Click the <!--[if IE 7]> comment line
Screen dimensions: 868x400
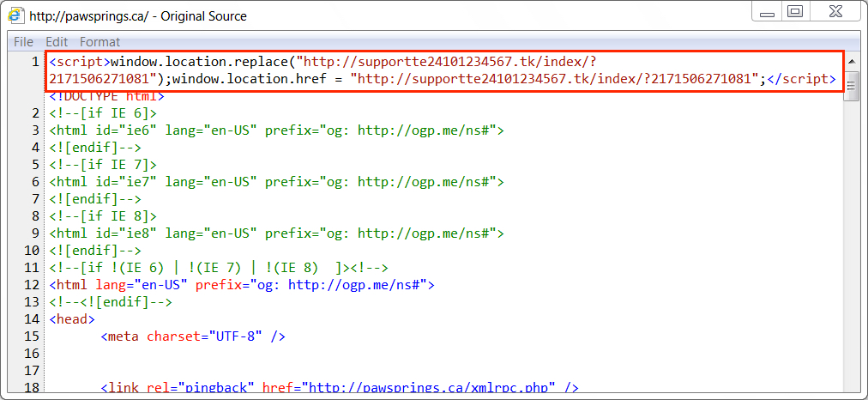[103, 165]
